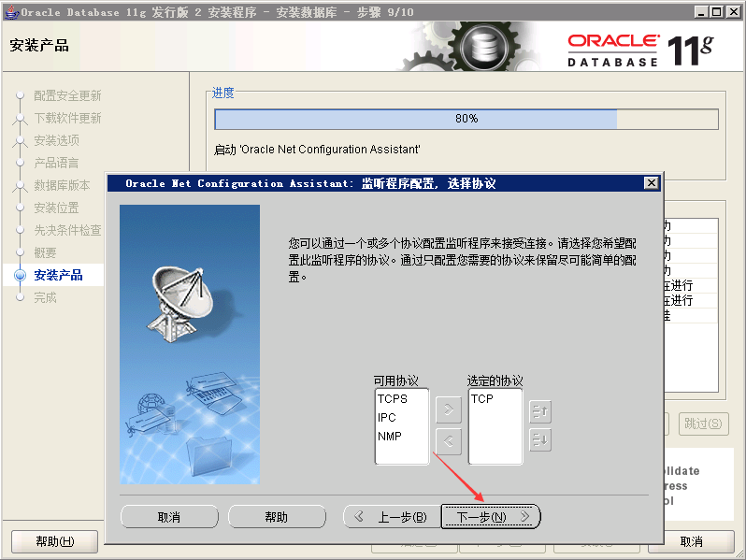Select 数据库版本 step in sidebar

pos(62,185)
